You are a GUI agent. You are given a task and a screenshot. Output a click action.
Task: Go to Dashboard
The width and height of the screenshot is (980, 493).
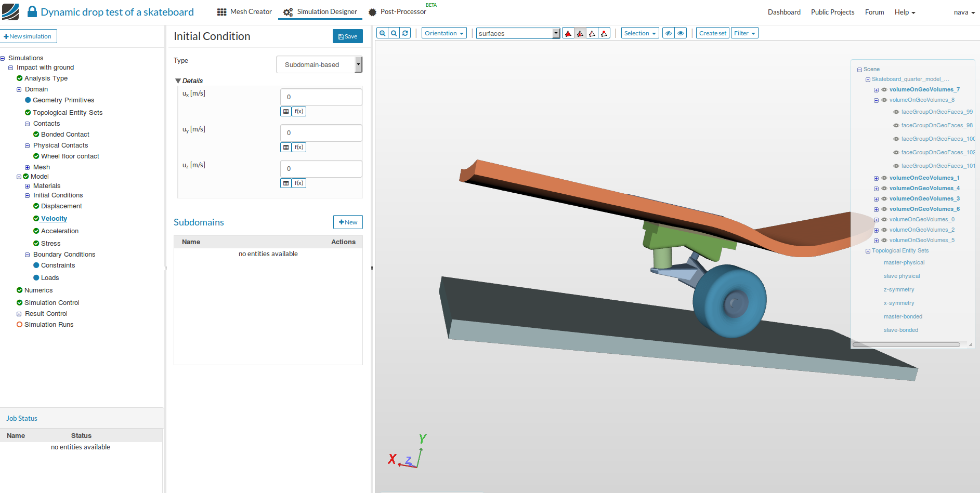click(784, 12)
